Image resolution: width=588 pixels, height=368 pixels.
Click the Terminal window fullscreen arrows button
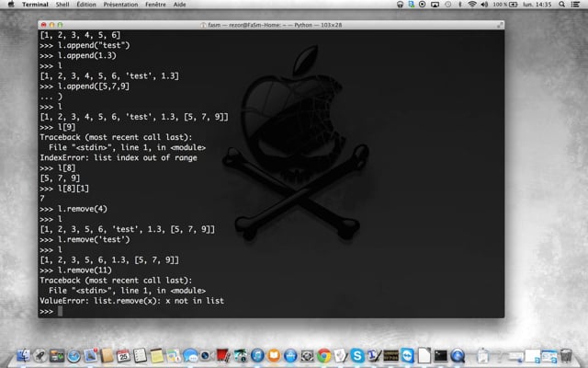pyautogui.click(x=500, y=25)
